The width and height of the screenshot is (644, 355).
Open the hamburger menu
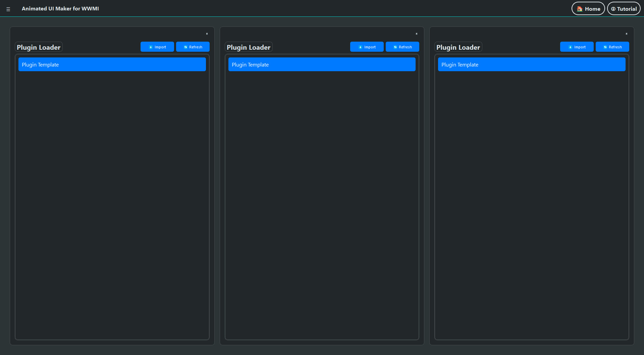point(8,9)
